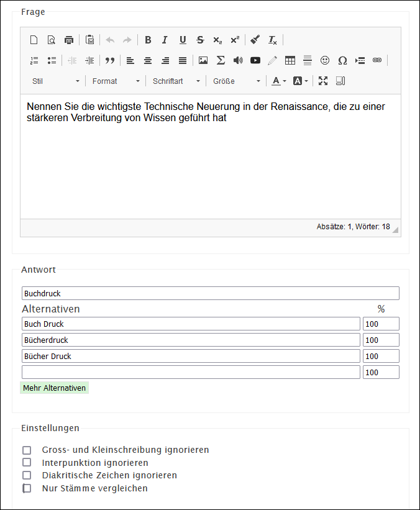Apply Superscript formatting
The width and height of the screenshot is (420, 510).
point(235,40)
